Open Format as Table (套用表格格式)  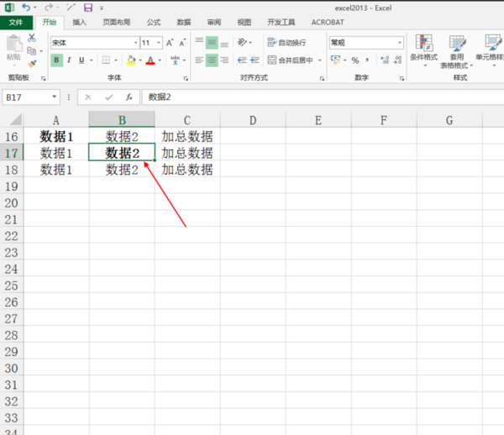[457, 51]
